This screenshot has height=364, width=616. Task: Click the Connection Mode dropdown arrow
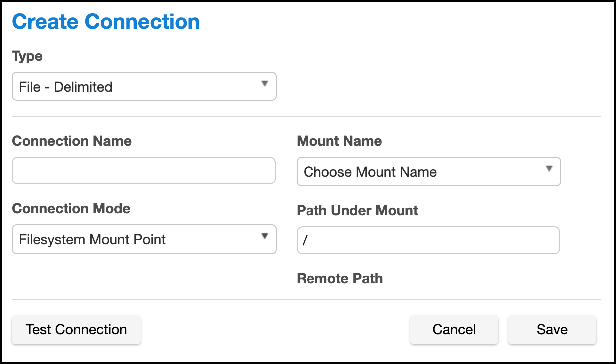265,236
